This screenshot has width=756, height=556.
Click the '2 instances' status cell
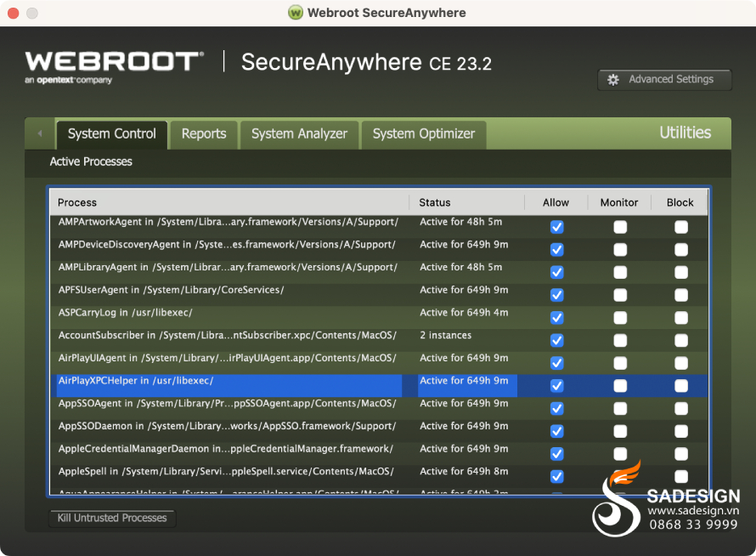coord(445,336)
